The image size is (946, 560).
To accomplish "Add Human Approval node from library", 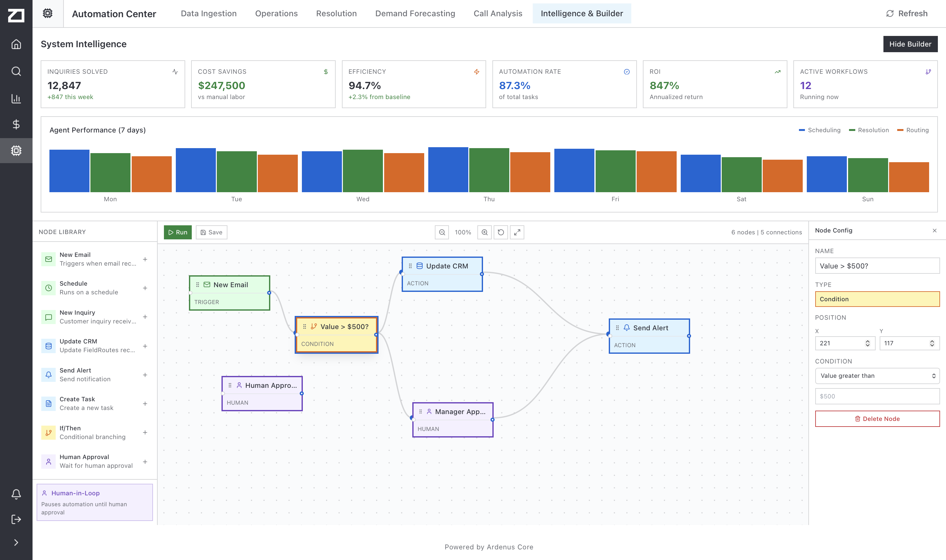I will coord(145,462).
